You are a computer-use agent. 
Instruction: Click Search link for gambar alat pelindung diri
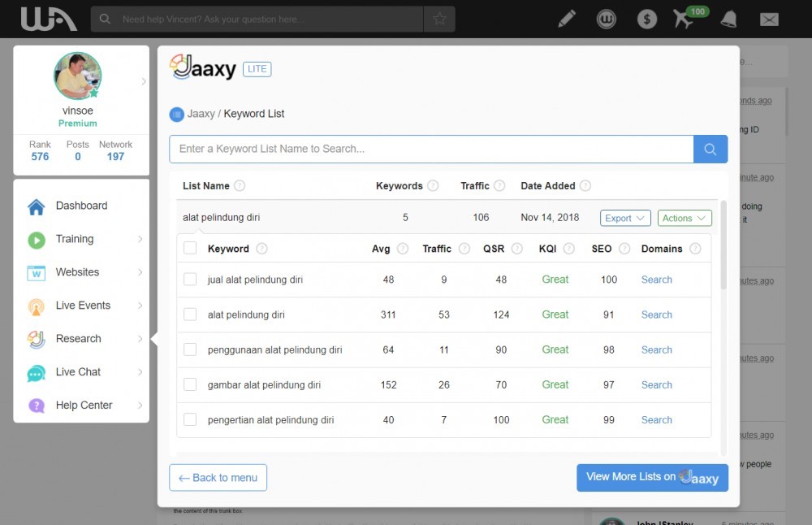pos(657,384)
